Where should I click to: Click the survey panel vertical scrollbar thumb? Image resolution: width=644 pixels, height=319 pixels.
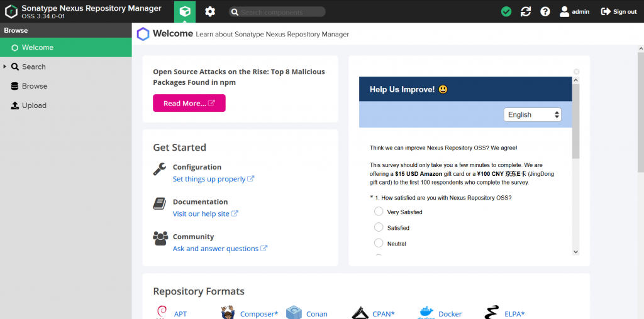(575, 121)
